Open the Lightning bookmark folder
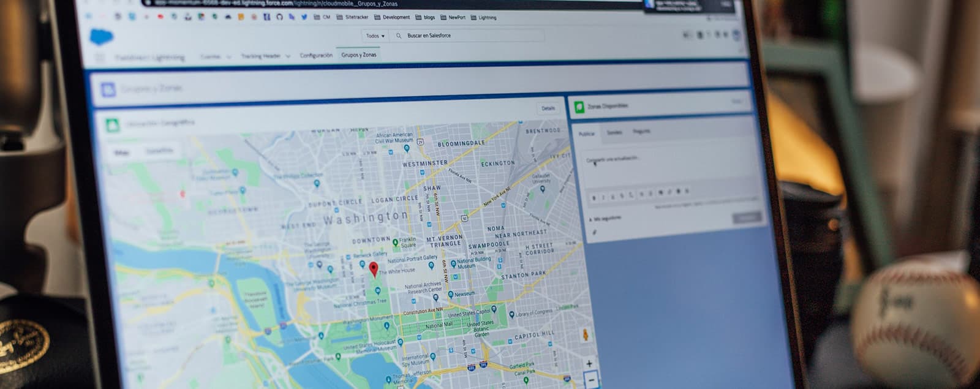This screenshot has width=980, height=389. [x=484, y=17]
